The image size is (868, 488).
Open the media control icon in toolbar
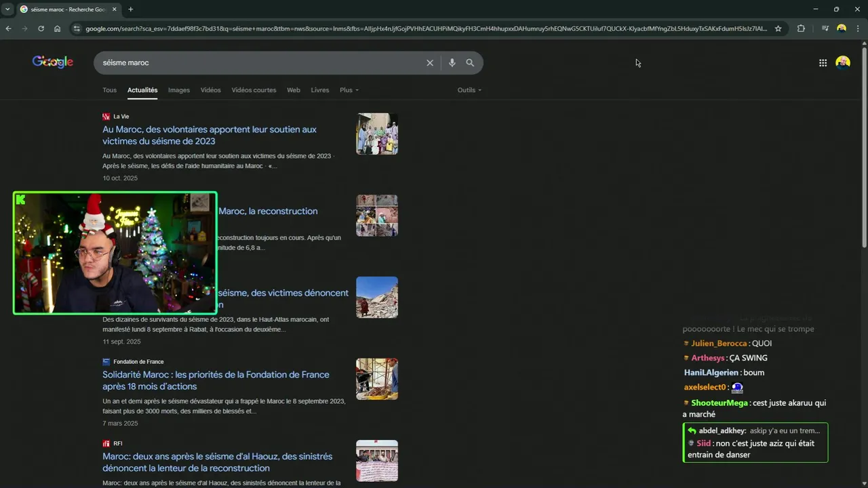click(825, 28)
